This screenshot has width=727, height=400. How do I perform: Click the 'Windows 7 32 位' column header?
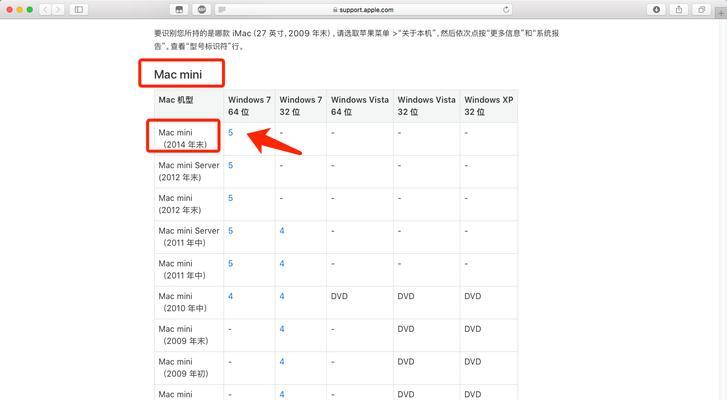click(x=300, y=106)
